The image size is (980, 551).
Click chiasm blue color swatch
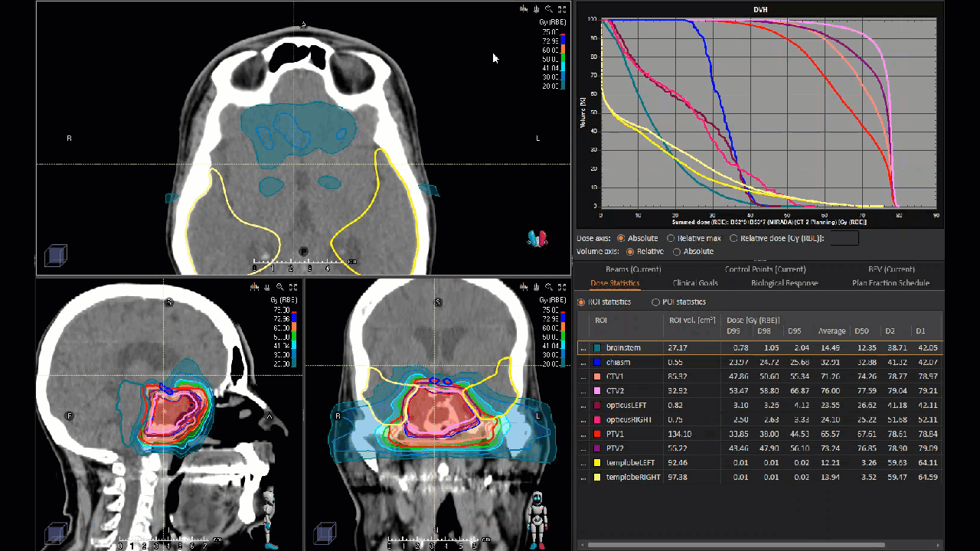click(597, 362)
